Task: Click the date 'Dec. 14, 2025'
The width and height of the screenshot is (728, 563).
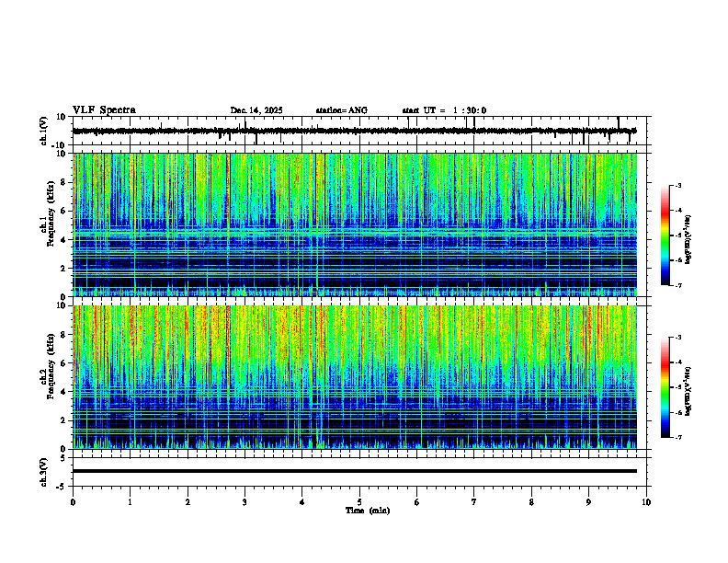Action: (x=256, y=110)
